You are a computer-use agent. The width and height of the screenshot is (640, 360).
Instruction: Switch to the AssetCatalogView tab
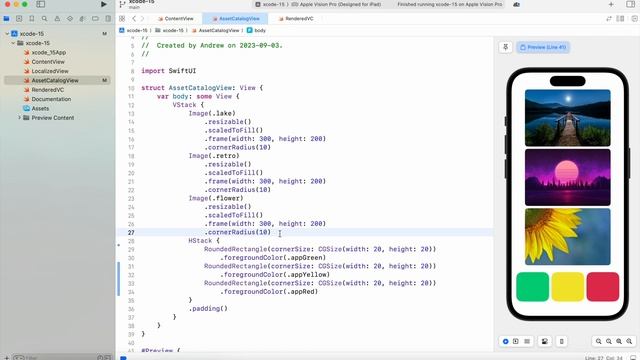point(236,19)
